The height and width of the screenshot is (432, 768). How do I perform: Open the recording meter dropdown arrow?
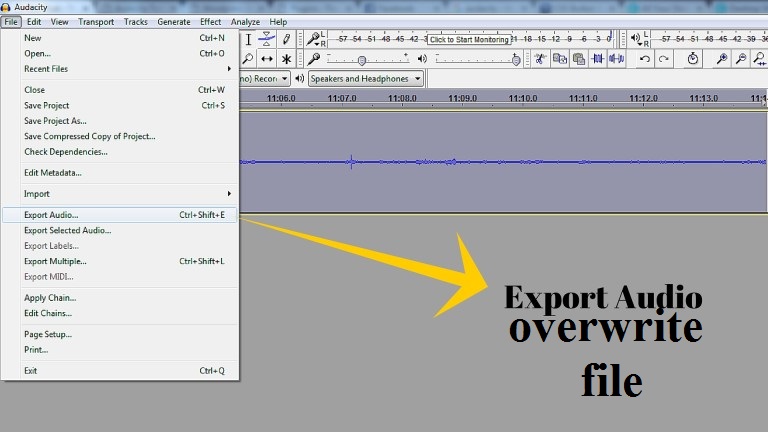point(316,45)
